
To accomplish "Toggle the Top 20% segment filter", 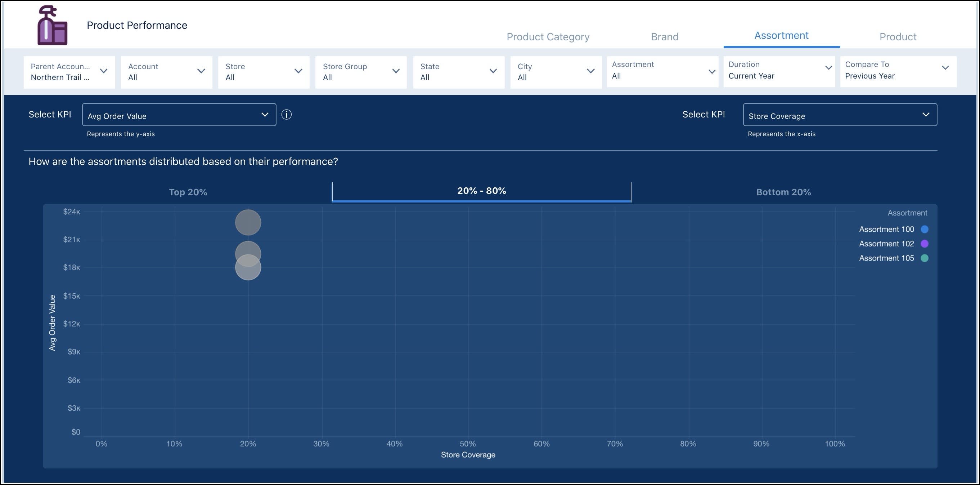I will click(188, 192).
